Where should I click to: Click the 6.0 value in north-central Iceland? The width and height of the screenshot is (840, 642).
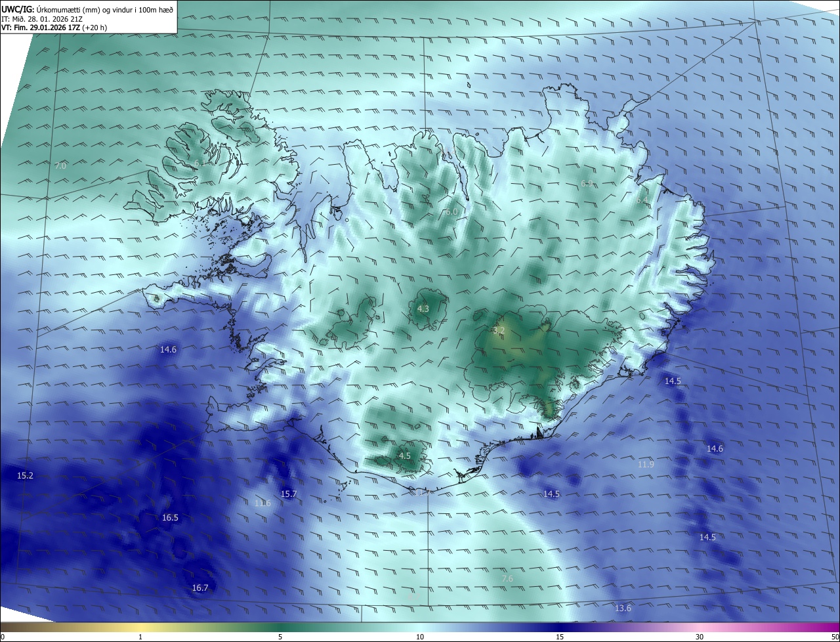tap(451, 212)
